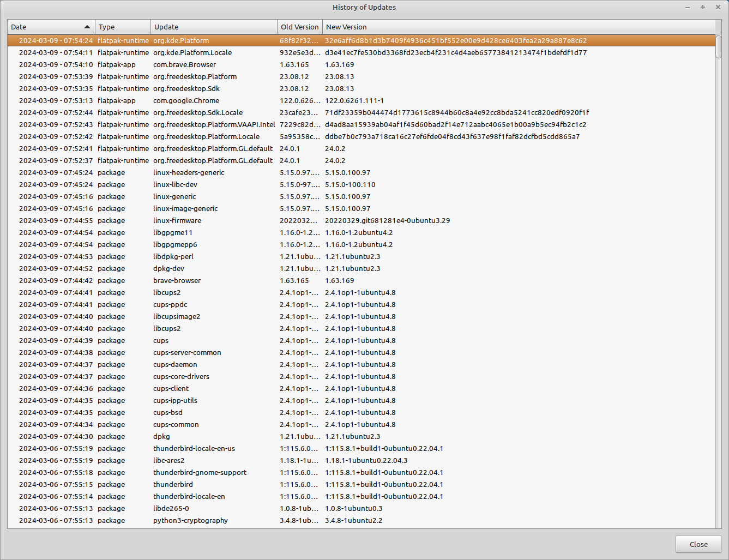Select the libdpkg-perl package row
This screenshot has width=729, height=560.
[361, 256]
